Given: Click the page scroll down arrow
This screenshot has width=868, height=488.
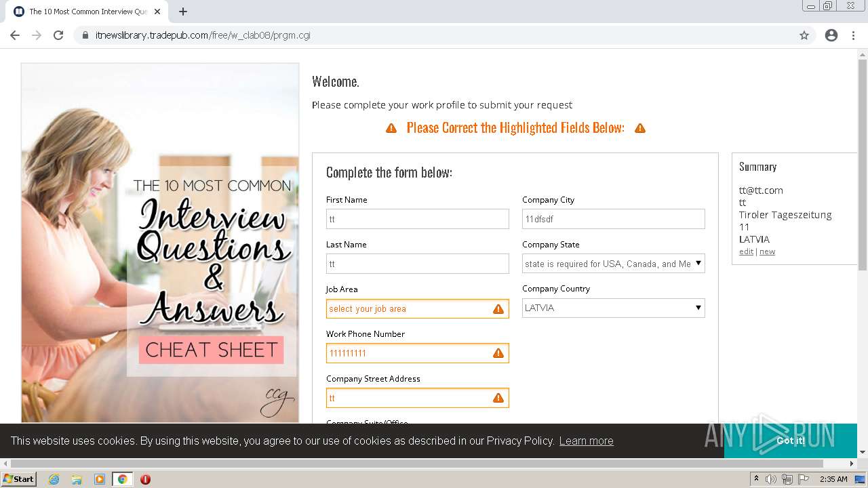Looking at the screenshot, I should pos(862,453).
